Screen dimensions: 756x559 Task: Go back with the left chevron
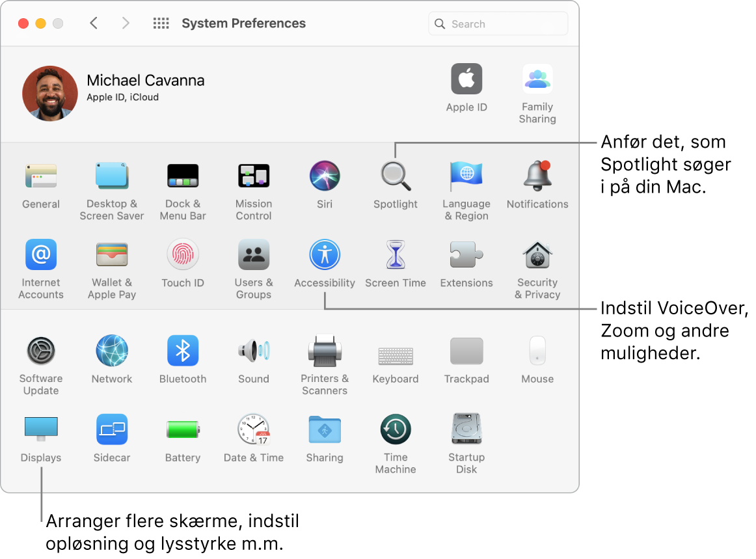[x=94, y=23]
